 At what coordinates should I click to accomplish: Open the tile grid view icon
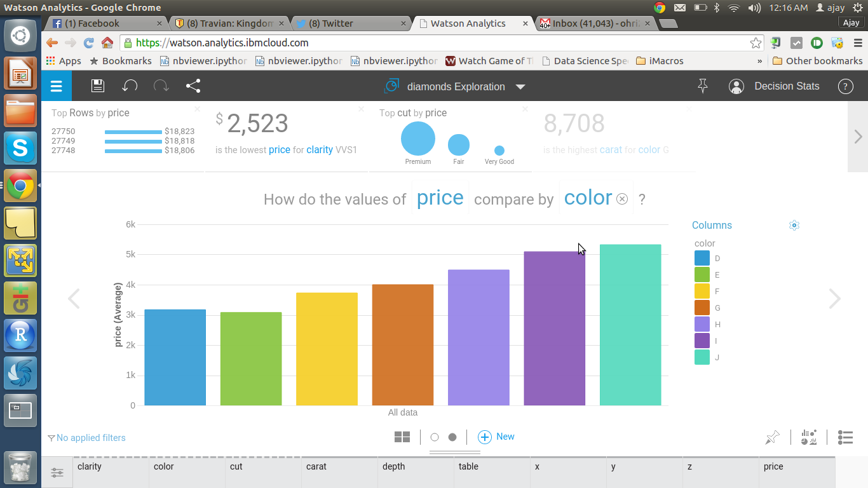click(402, 437)
